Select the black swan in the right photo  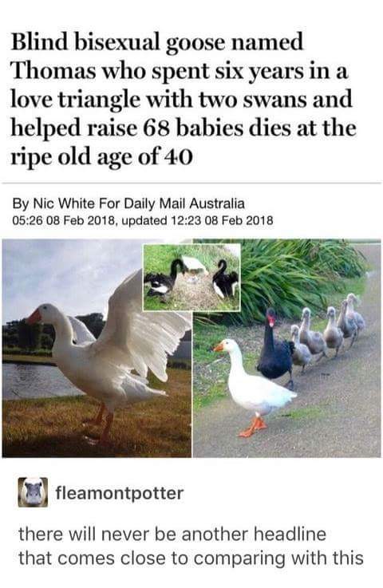[276, 347]
